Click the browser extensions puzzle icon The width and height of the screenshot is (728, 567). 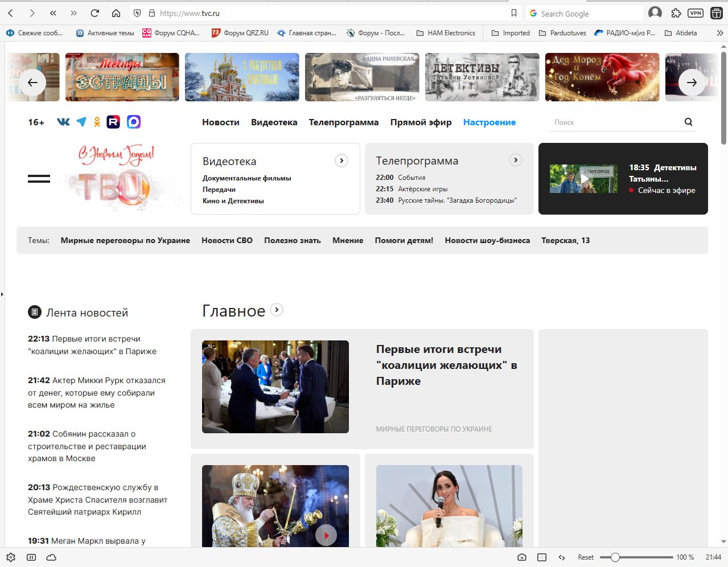click(x=676, y=13)
